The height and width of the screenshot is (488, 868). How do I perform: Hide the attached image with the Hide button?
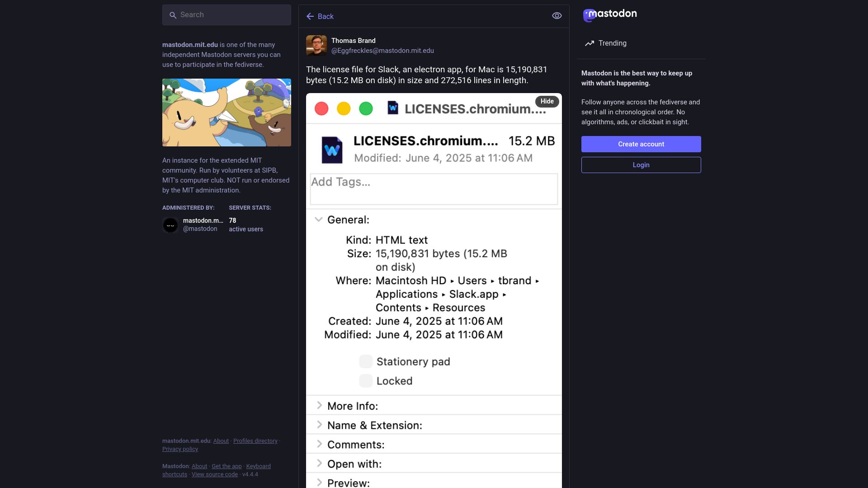[x=547, y=101]
